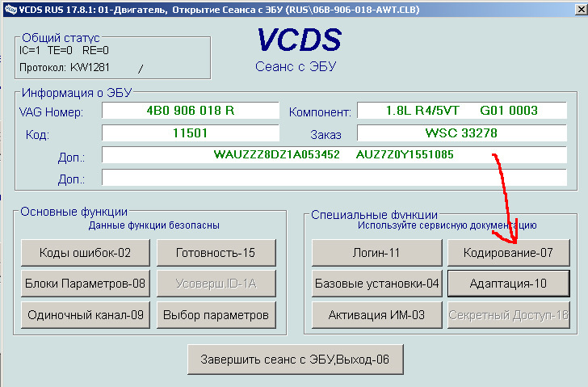Open Кодирование-07 coding function
Screen dimensions: 588x387
coord(509,253)
